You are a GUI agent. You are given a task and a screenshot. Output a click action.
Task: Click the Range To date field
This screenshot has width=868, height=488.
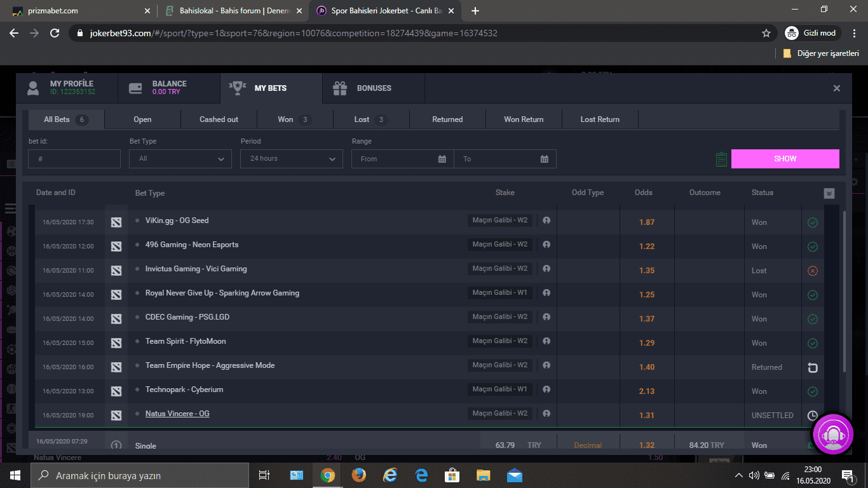pos(505,159)
